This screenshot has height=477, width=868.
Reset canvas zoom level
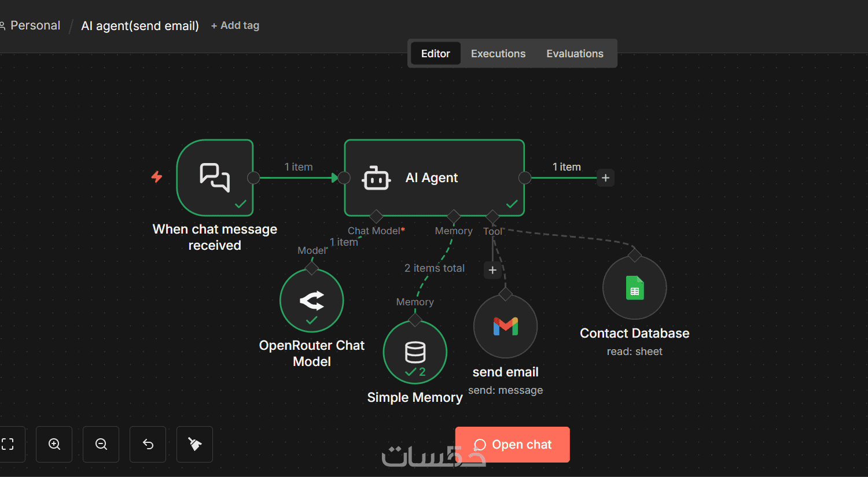(148, 444)
